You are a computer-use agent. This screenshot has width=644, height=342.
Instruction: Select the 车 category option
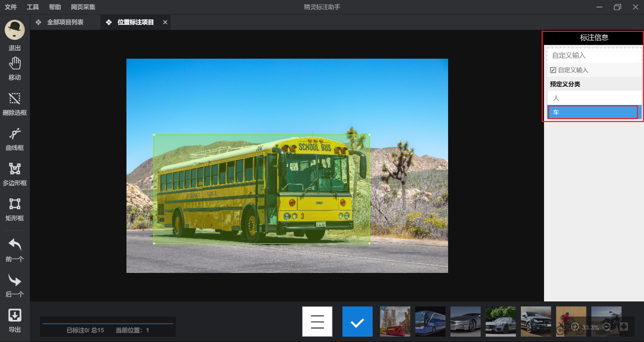pos(593,112)
